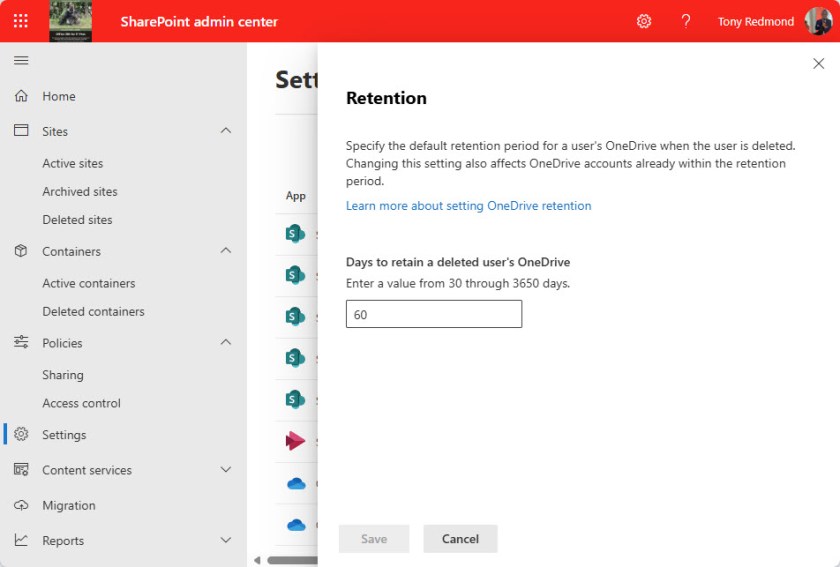Viewport: 840px width, 567px height.
Task: Click the Reports chart icon
Action: point(21,540)
